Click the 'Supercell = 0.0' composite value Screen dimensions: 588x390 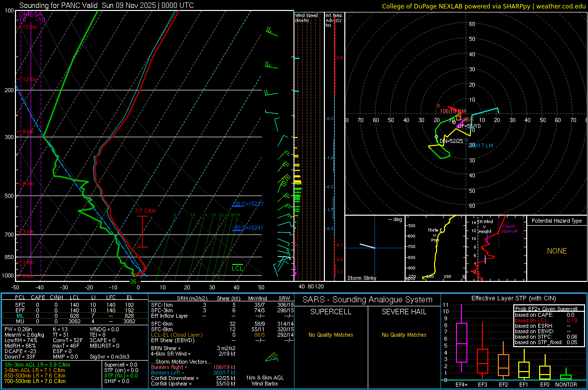121,365
